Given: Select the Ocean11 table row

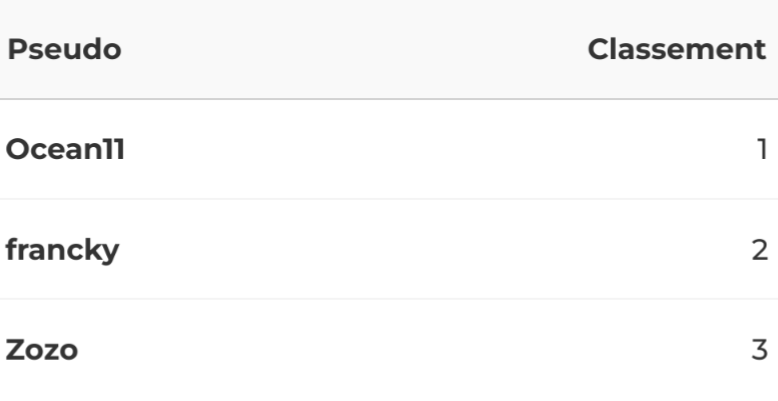Looking at the screenshot, I should (x=389, y=151).
